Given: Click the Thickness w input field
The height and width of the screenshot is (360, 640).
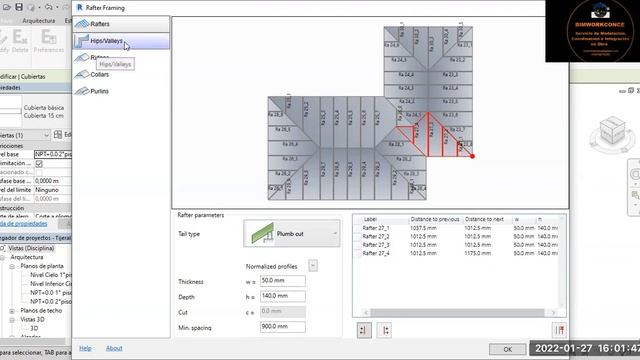Looking at the screenshot, I should tap(282, 281).
